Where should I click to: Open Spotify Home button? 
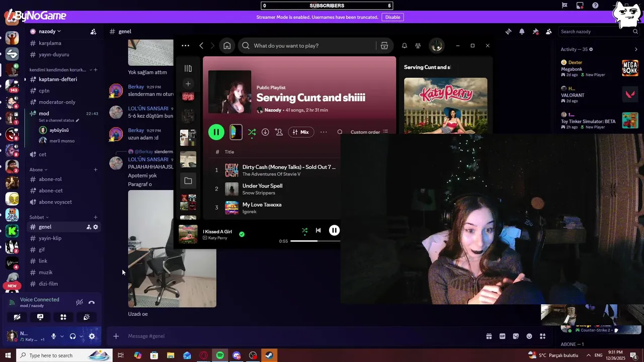tap(227, 46)
